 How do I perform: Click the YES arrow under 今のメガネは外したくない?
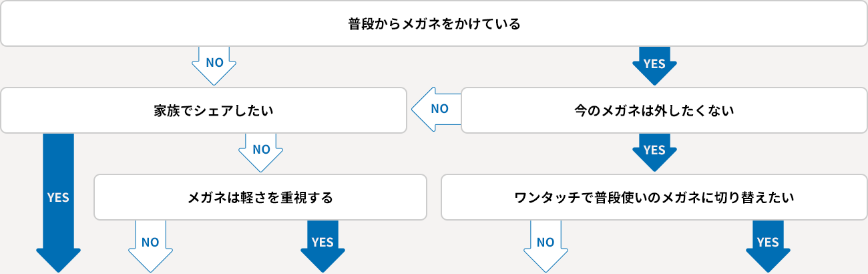pos(654,152)
